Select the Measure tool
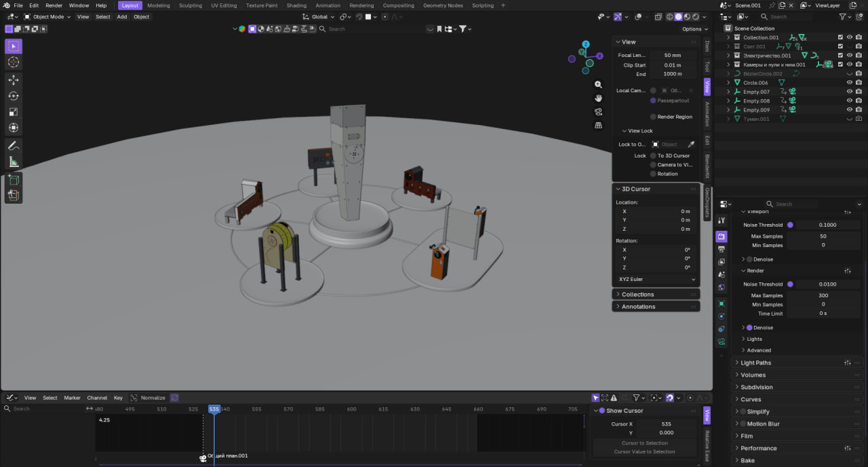Viewport: 868px width, 467px height. (x=14, y=162)
